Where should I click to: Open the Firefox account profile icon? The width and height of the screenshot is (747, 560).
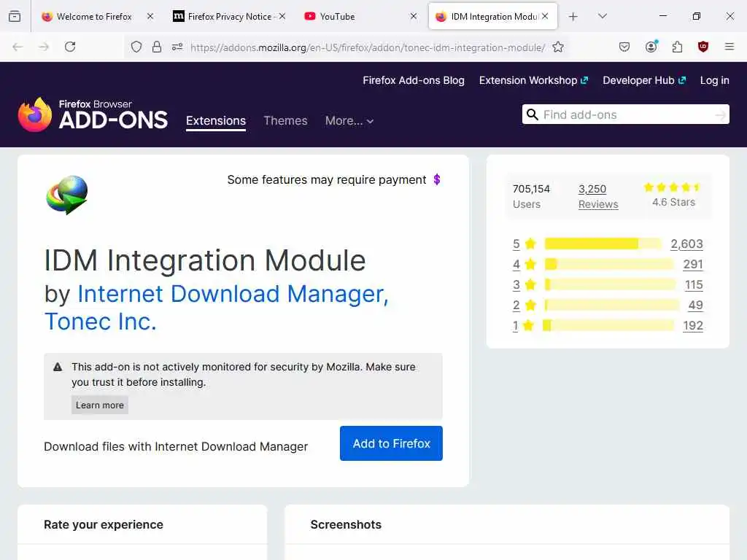(651, 47)
